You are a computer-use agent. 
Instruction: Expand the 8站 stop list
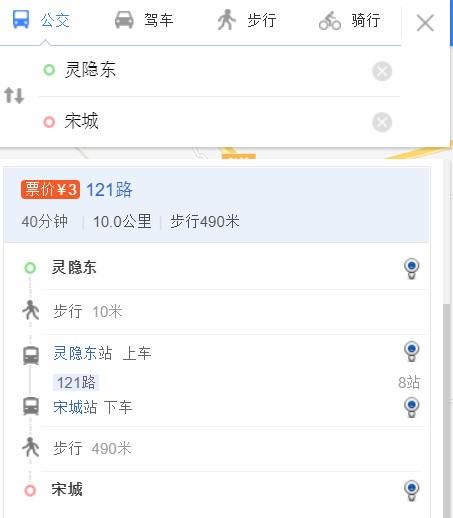pyautogui.click(x=409, y=382)
